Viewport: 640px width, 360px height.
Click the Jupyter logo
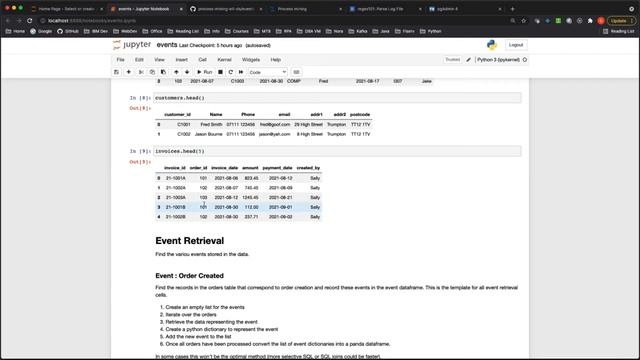tap(132, 44)
